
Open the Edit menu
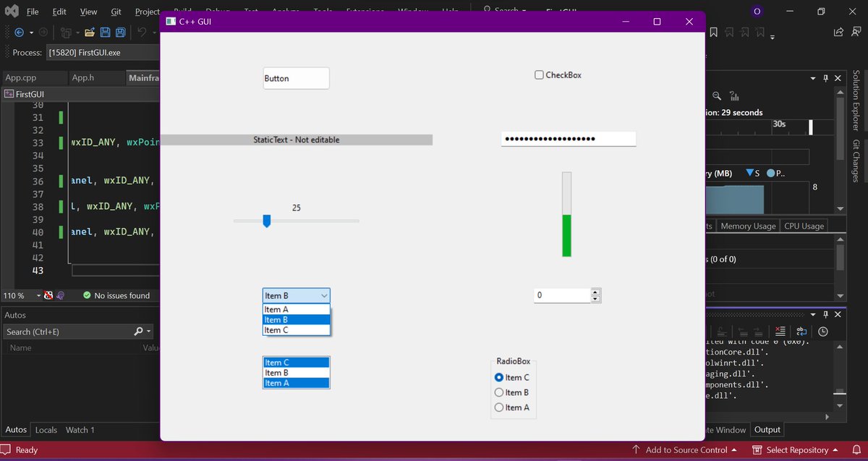[x=59, y=12]
